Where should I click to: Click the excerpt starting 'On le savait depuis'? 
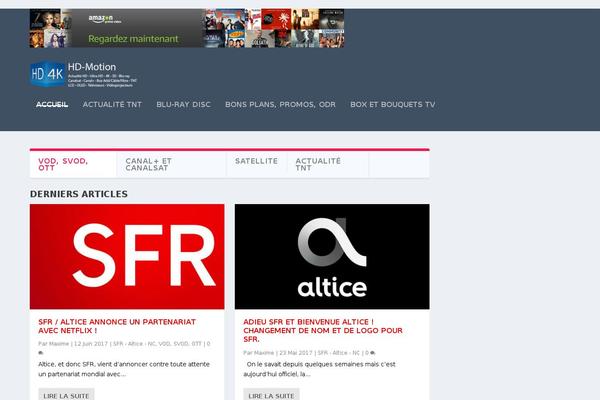click(x=320, y=369)
